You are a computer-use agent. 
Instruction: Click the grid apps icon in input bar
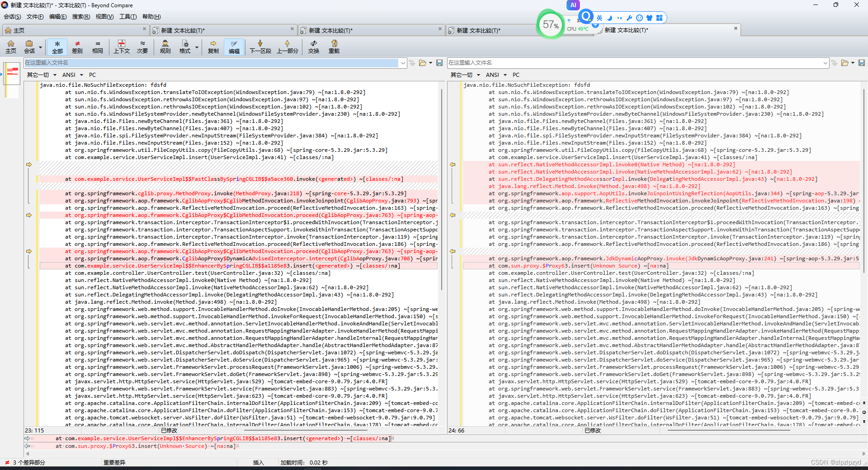[659, 18]
